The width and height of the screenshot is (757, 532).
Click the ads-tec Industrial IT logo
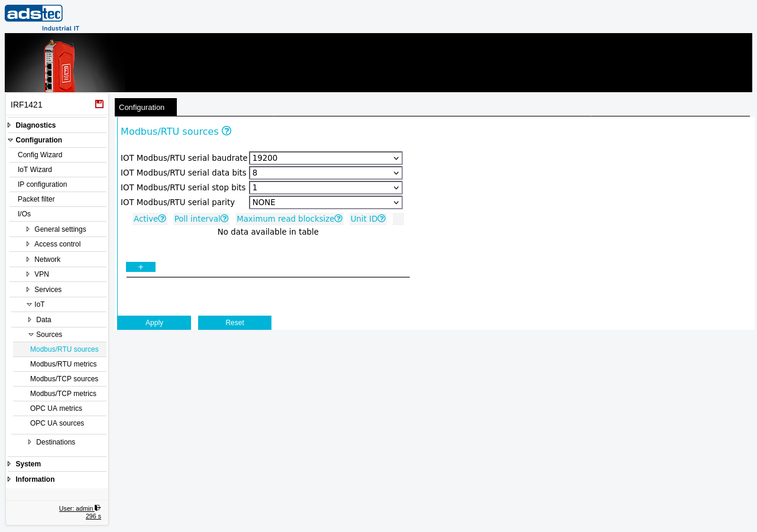(42, 18)
